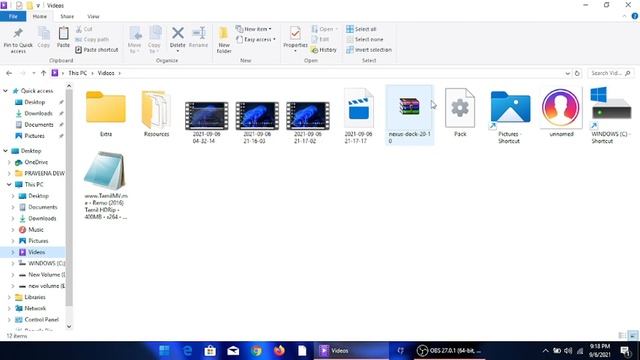Open Windows Start button on taskbar
Screen dimensions: 640x360
[x=164, y=351]
